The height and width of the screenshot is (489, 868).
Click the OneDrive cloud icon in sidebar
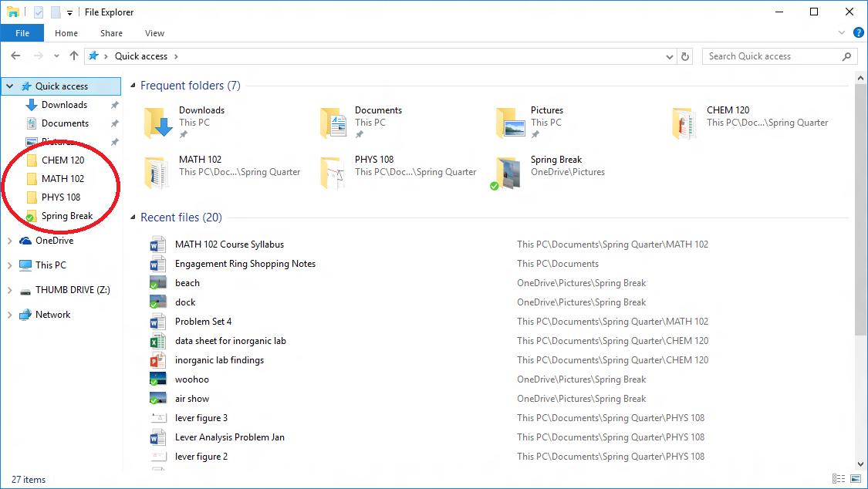coord(25,241)
